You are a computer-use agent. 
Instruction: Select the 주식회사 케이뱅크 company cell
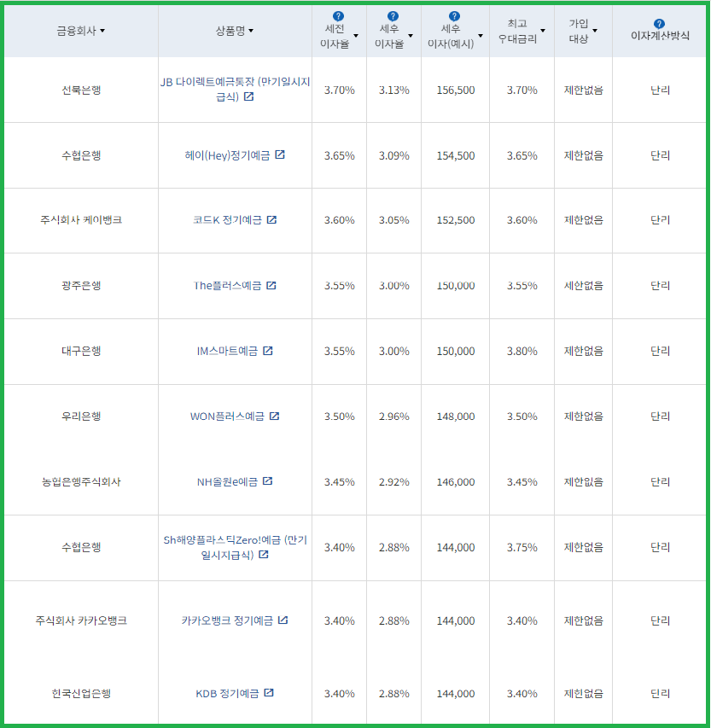click(81, 220)
